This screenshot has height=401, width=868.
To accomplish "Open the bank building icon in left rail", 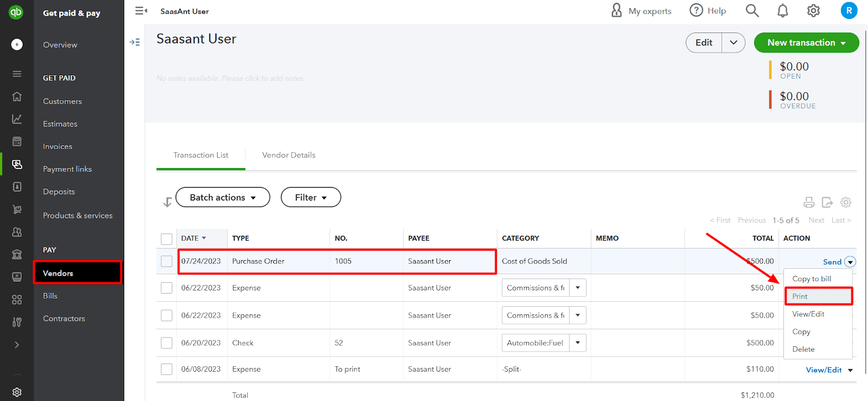I will point(17,254).
